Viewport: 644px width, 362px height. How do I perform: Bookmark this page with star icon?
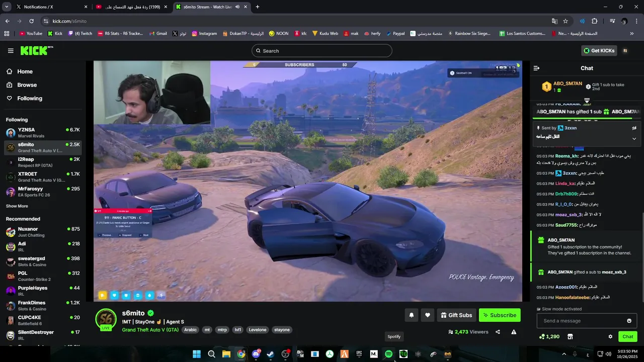point(566,21)
